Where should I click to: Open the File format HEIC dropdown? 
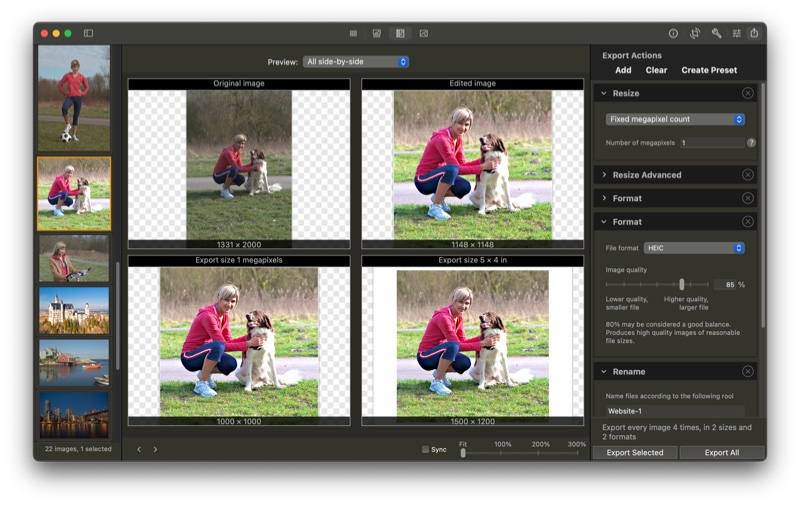coord(694,248)
